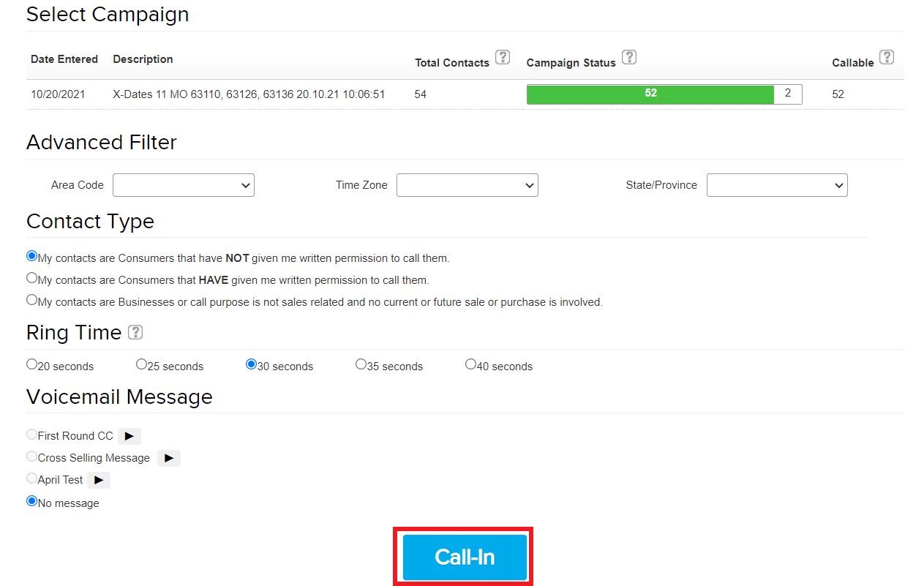
Task: Select the No message voicemail option
Action: click(32, 502)
